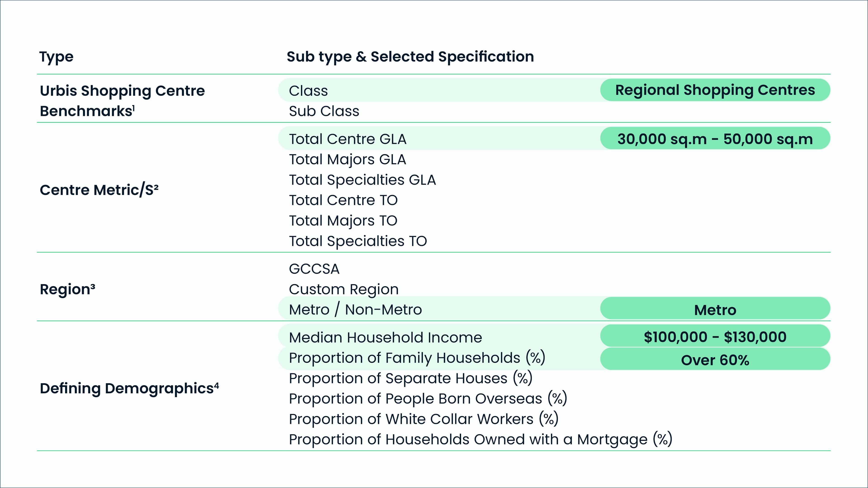Click the Metro selection pill

click(x=715, y=309)
